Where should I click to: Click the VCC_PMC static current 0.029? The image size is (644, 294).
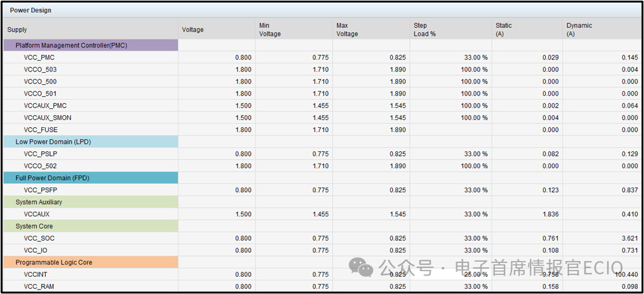click(550, 58)
